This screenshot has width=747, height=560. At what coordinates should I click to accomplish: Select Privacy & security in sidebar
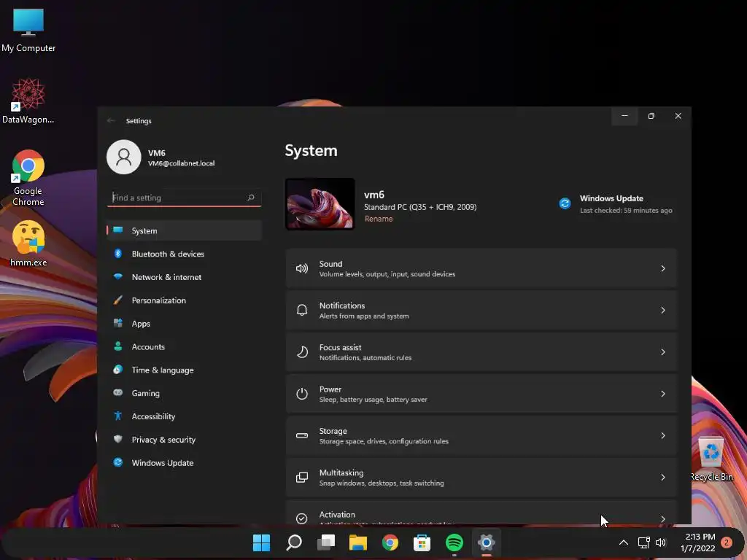point(185,440)
